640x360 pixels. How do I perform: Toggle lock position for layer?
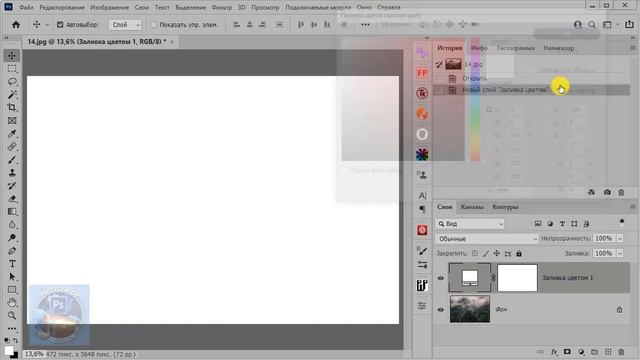tap(497, 253)
